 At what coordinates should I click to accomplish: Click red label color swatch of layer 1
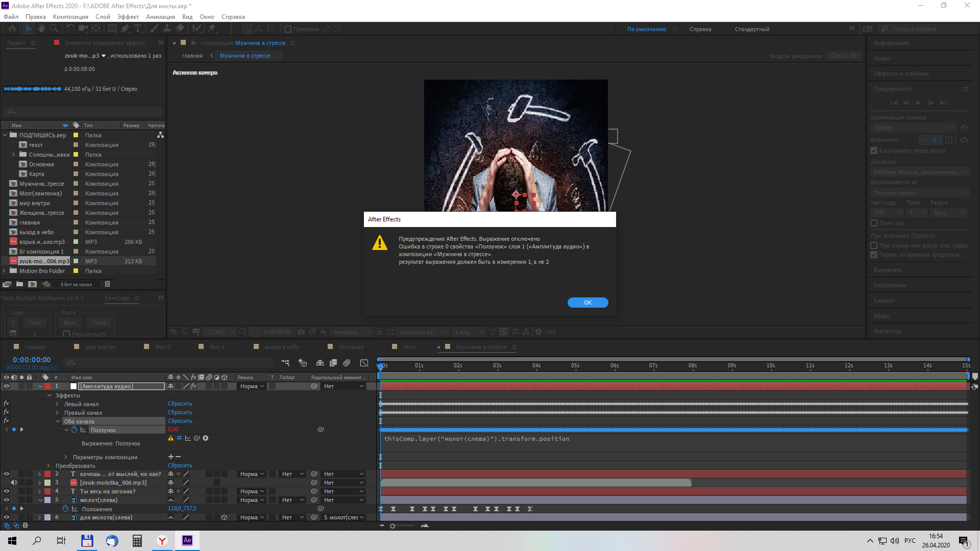coord(47,386)
